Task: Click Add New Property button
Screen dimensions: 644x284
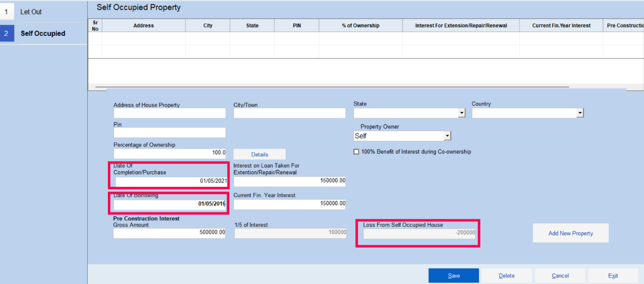Action: point(571,233)
